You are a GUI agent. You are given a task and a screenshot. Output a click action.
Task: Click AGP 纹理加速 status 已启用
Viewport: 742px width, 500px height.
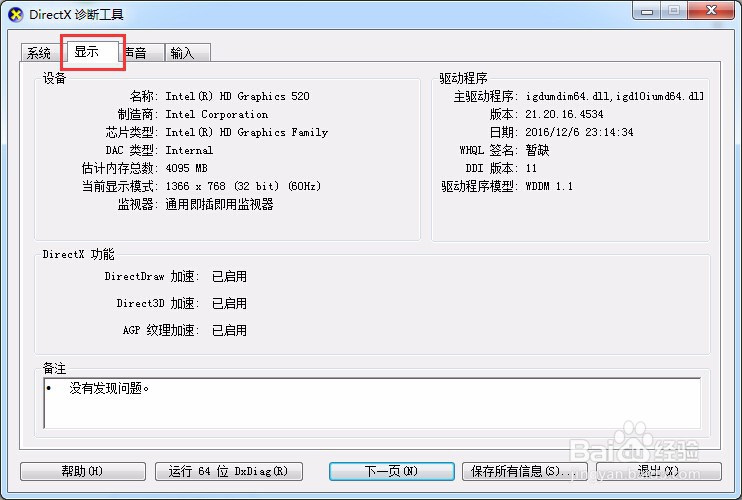230,330
